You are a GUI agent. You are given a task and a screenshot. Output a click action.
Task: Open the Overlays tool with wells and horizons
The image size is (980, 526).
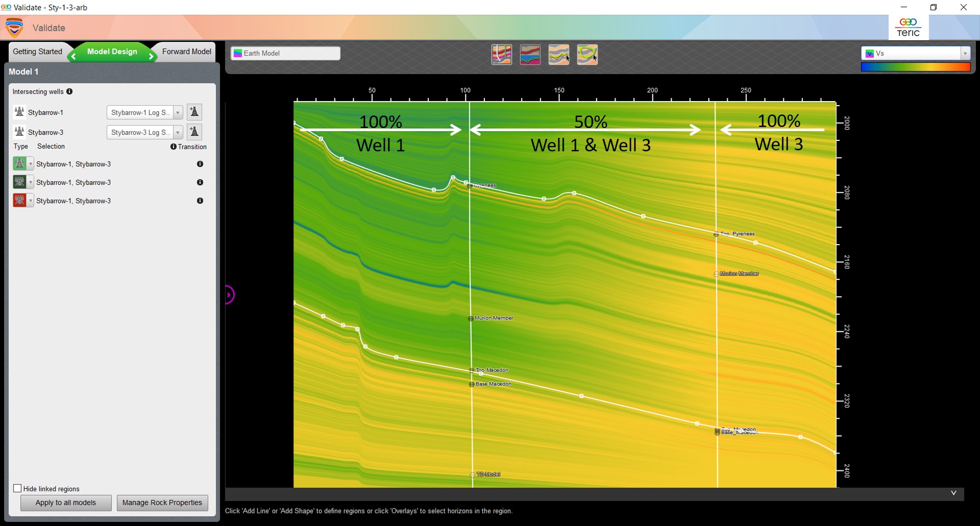pyautogui.click(x=501, y=54)
